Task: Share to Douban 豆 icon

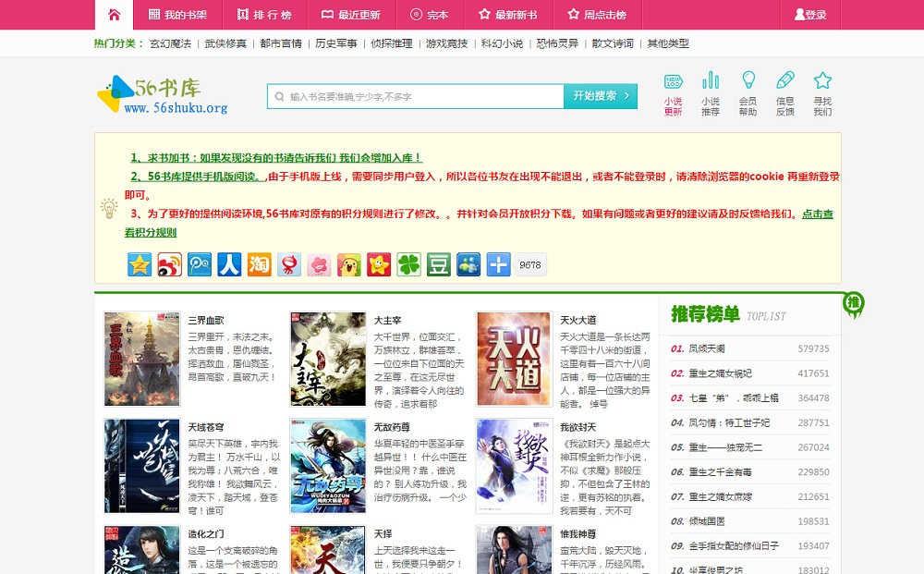Action: point(438,264)
